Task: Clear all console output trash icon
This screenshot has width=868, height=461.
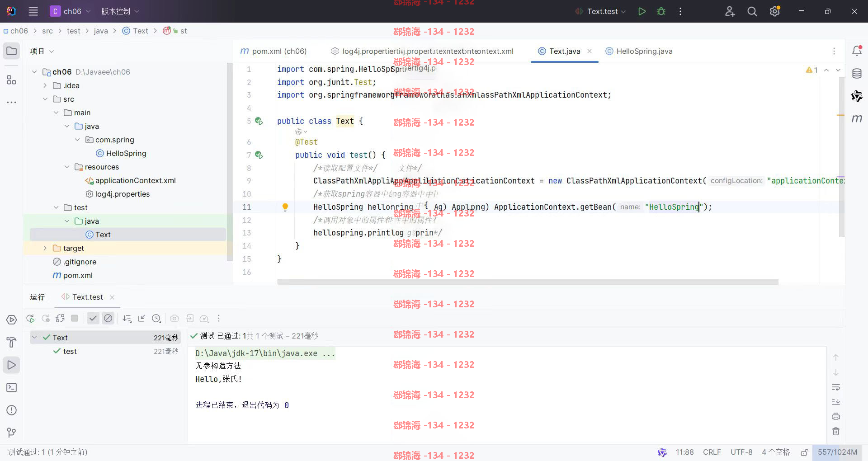Action: [x=836, y=431]
